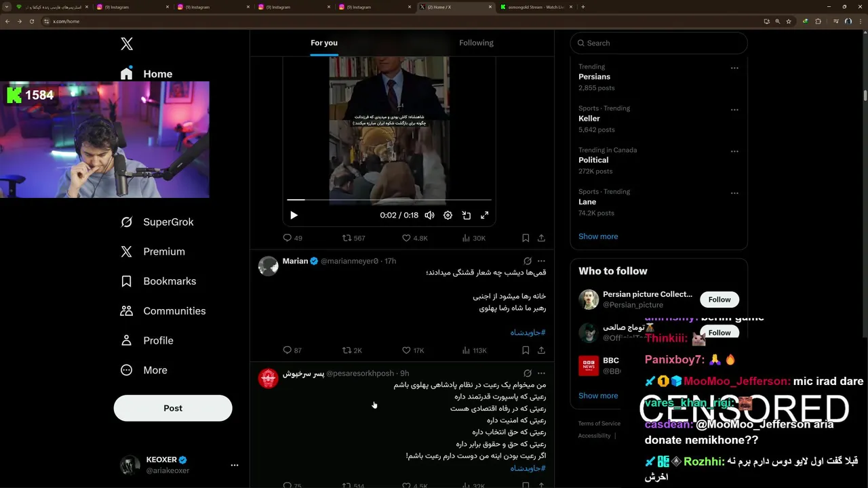Open Premium in sidebar

point(152,251)
